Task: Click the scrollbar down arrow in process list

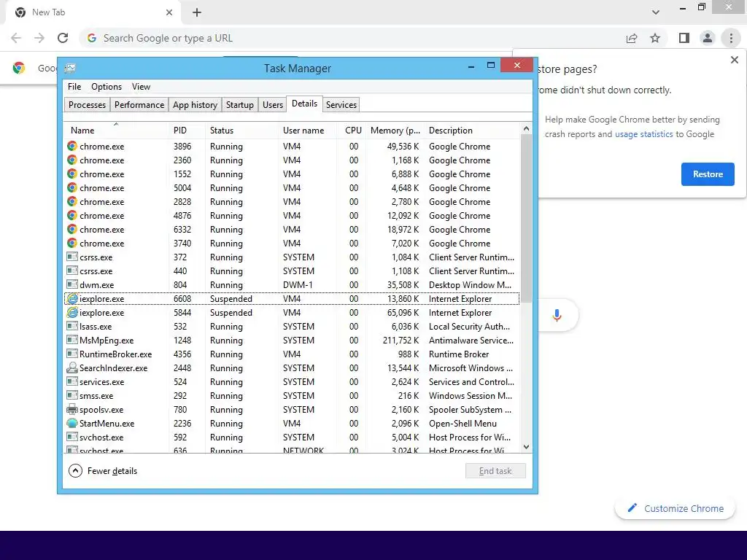Action: pos(526,447)
